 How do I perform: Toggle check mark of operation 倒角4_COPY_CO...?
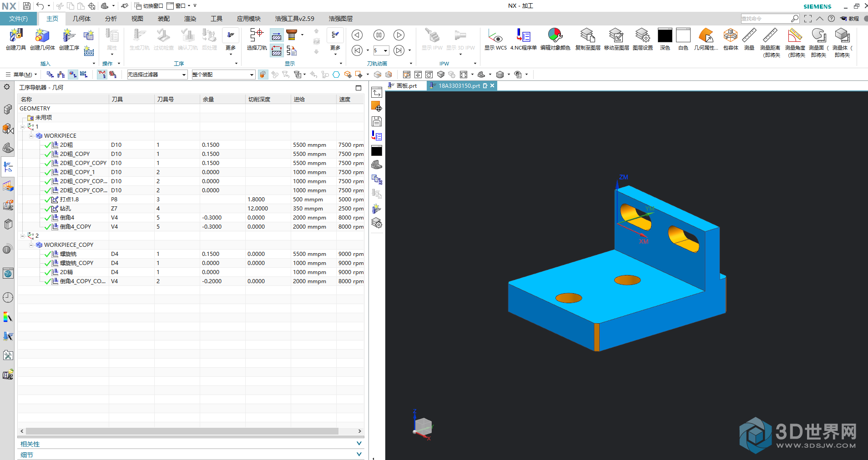(47, 281)
